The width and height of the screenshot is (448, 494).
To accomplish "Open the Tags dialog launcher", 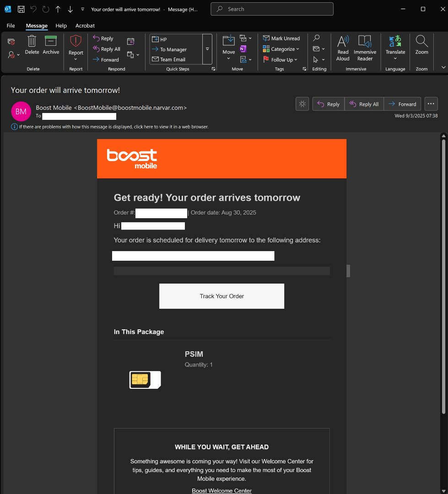I will click(x=305, y=69).
